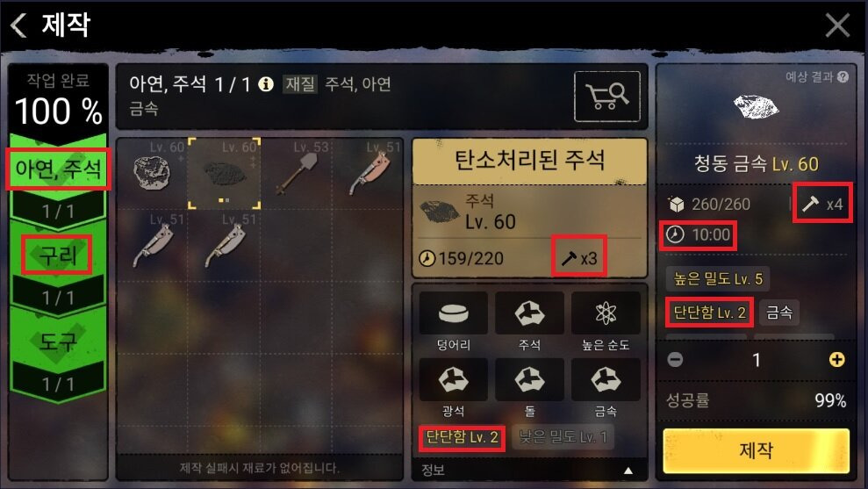Select the Lv. 53 shovel item

coord(297,173)
